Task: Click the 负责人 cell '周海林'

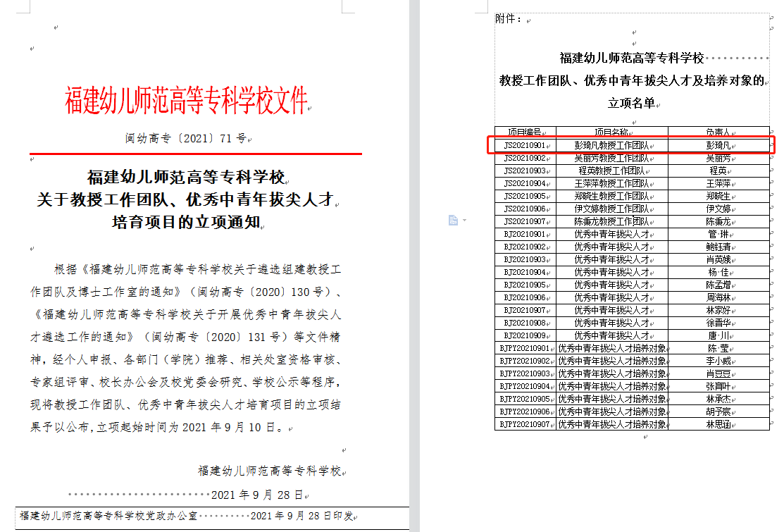Action: click(x=718, y=297)
